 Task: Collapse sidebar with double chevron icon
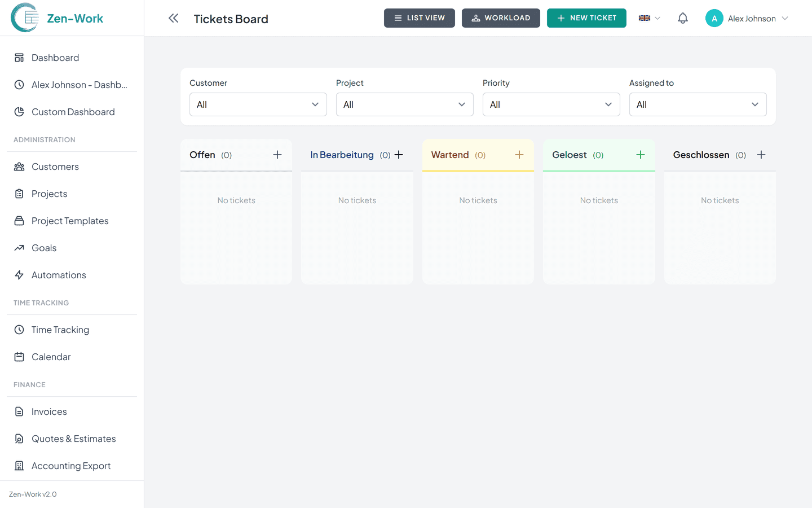point(173,18)
